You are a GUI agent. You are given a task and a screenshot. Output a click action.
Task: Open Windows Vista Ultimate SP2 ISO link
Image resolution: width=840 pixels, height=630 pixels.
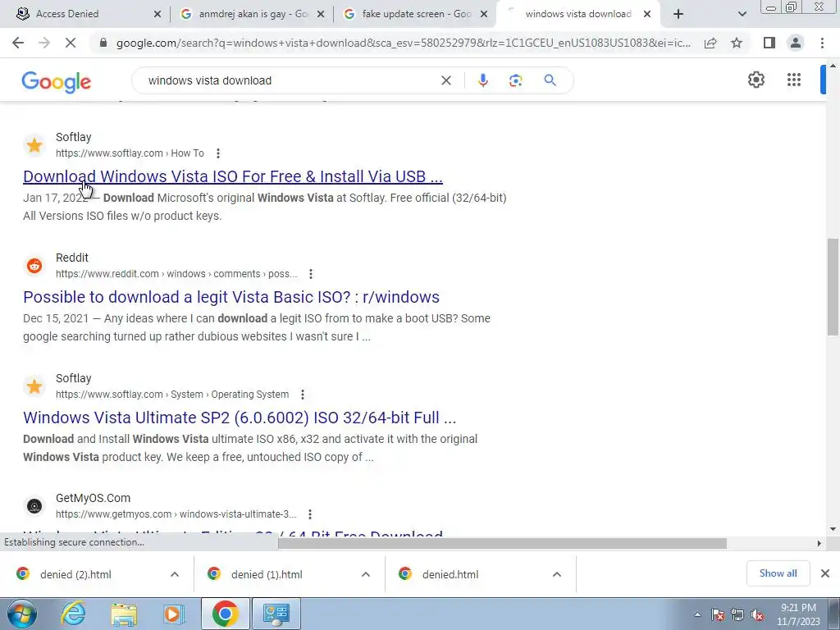click(240, 418)
